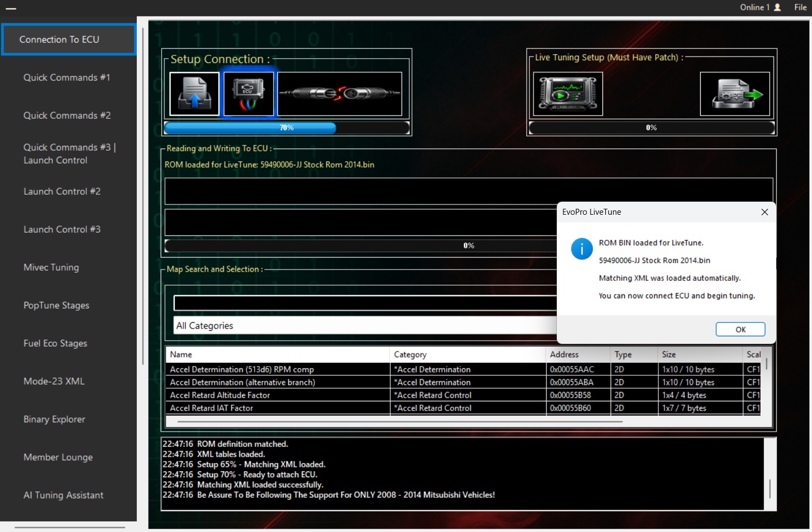
Task: Switch to Quick Commands #2
Action: click(x=67, y=116)
